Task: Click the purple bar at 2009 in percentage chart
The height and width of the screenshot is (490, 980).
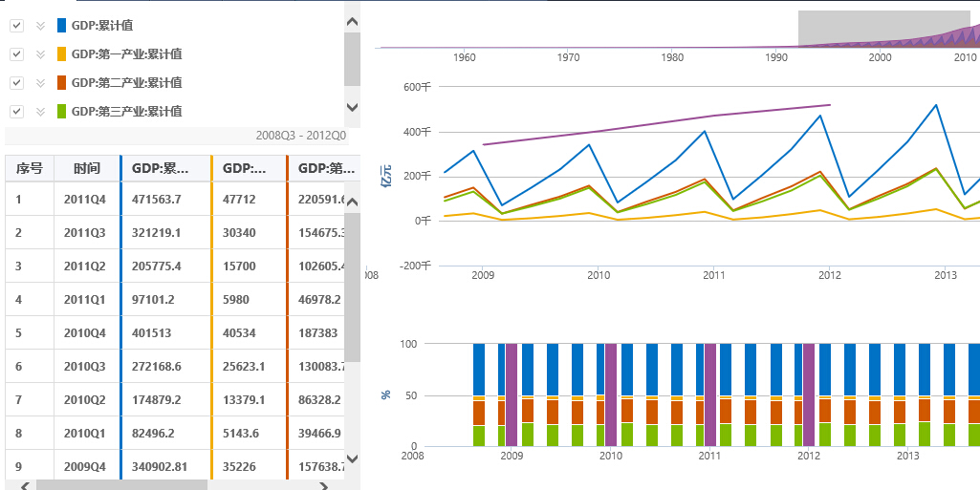Action: (512, 394)
